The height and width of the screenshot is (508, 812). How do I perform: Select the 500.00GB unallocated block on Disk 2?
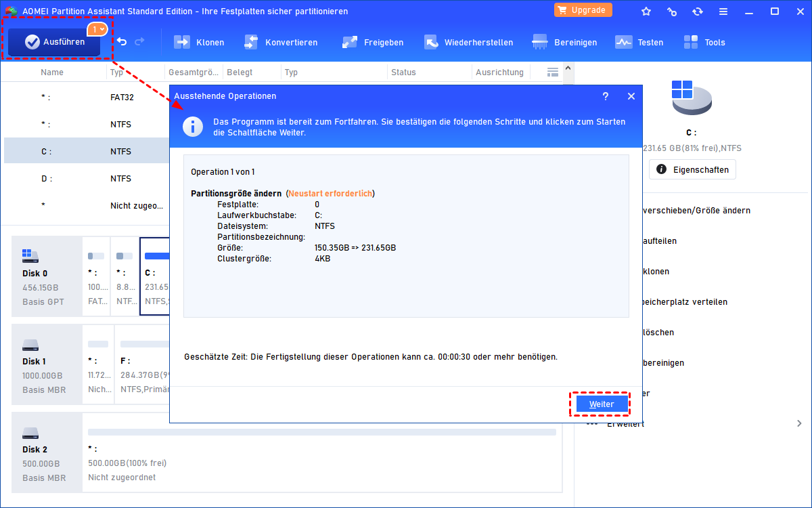(x=322, y=452)
